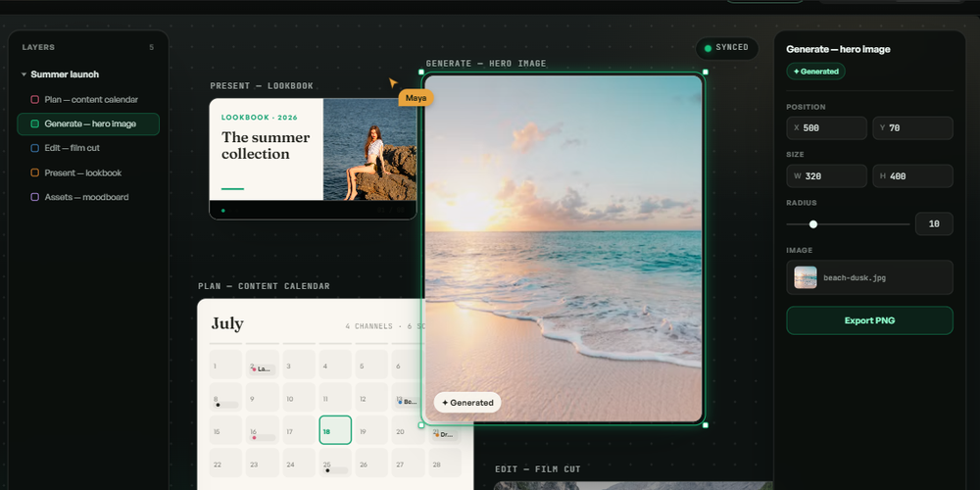This screenshot has height=490, width=980.
Task: Click the beach-dusk.jpg image thumbnail
Action: pyautogui.click(x=806, y=277)
